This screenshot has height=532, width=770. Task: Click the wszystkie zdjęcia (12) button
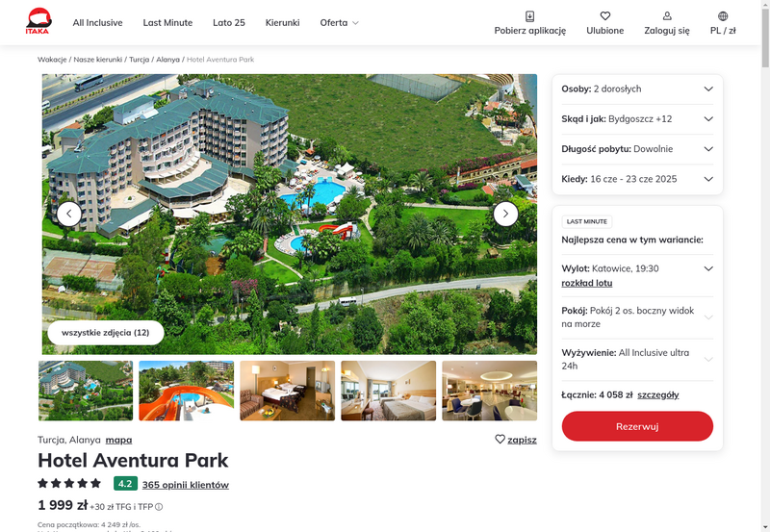pos(106,333)
